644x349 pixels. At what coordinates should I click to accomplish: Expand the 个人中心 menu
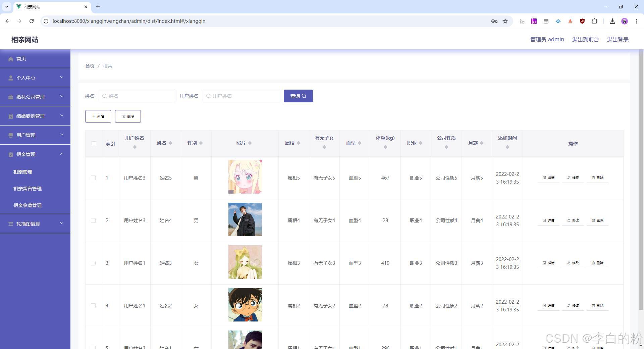tap(62, 78)
